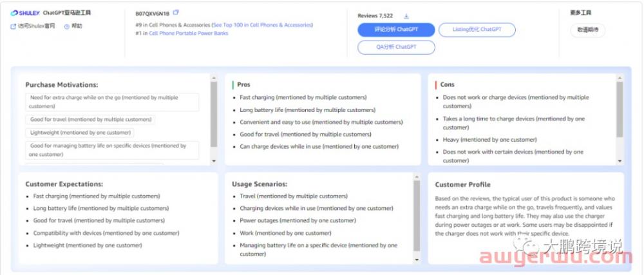This screenshot has height=275, width=644.
Task: Click the help question mark icon
Action: click(67, 26)
